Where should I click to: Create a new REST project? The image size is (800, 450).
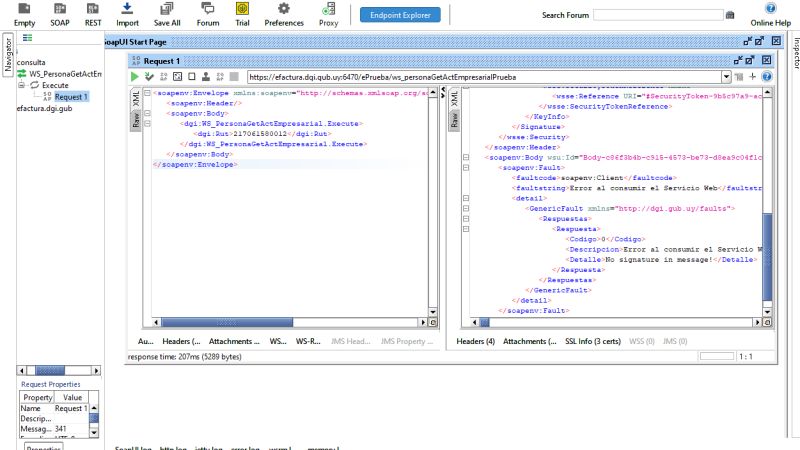[93, 15]
